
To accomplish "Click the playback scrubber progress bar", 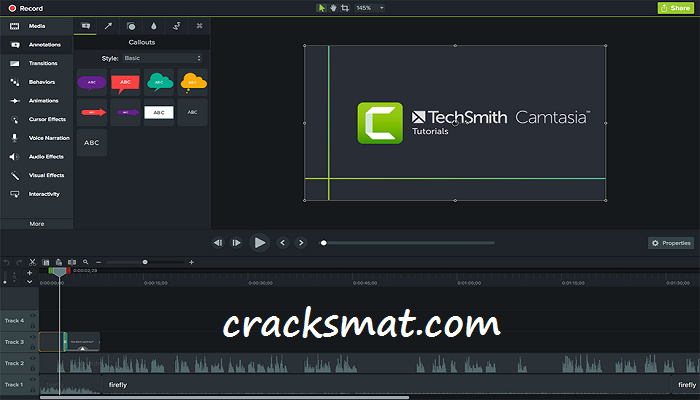I will [x=407, y=243].
